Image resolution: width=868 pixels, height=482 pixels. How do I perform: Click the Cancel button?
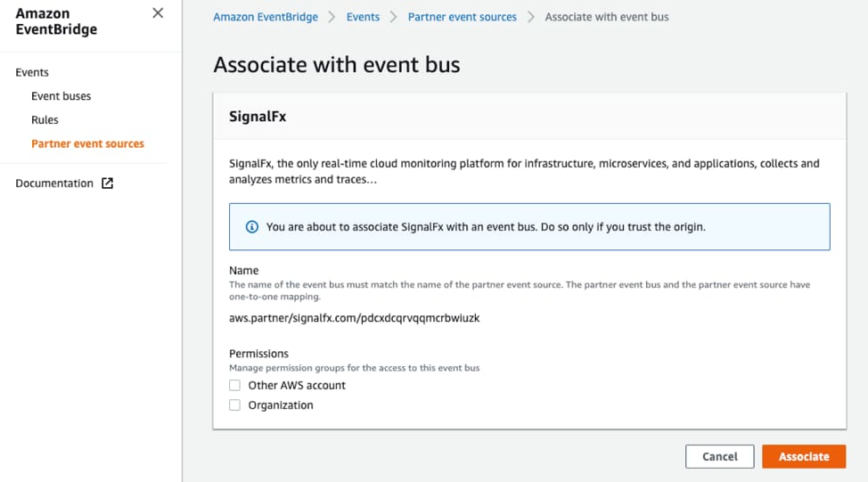tap(720, 456)
